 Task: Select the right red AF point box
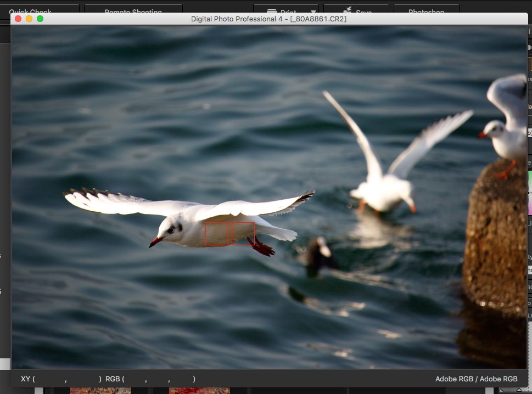pyautogui.click(x=243, y=233)
